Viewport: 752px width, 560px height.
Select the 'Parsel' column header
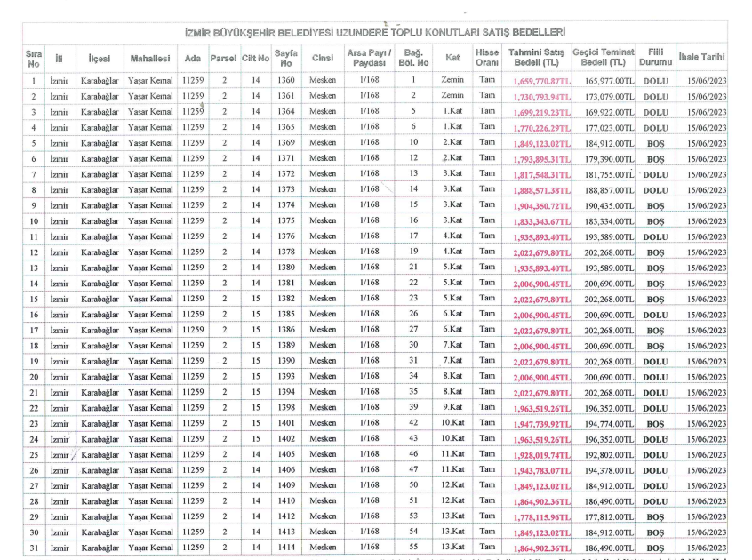coord(223,59)
